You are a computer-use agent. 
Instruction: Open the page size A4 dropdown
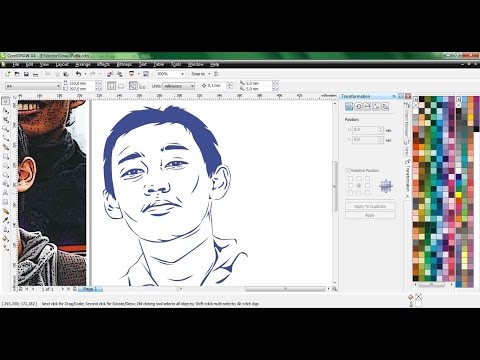coord(33,86)
